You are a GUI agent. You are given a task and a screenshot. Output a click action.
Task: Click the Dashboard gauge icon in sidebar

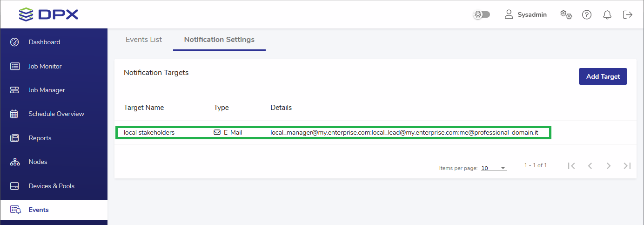point(14,42)
